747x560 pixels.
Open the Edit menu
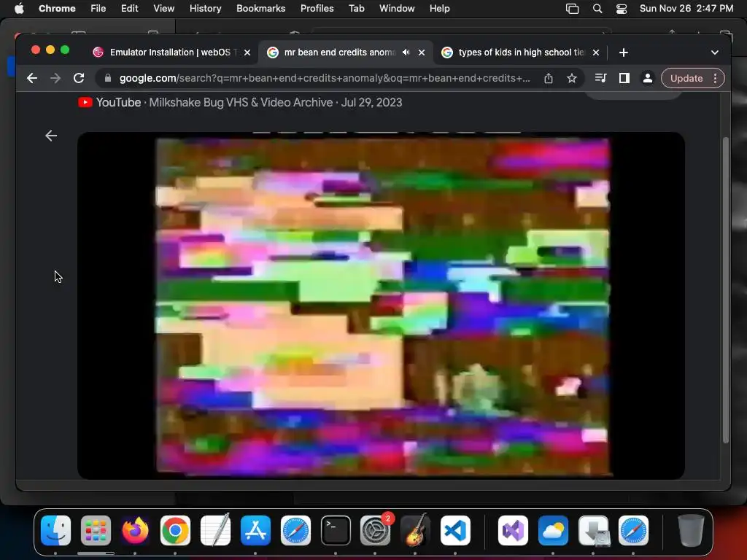click(x=129, y=9)
